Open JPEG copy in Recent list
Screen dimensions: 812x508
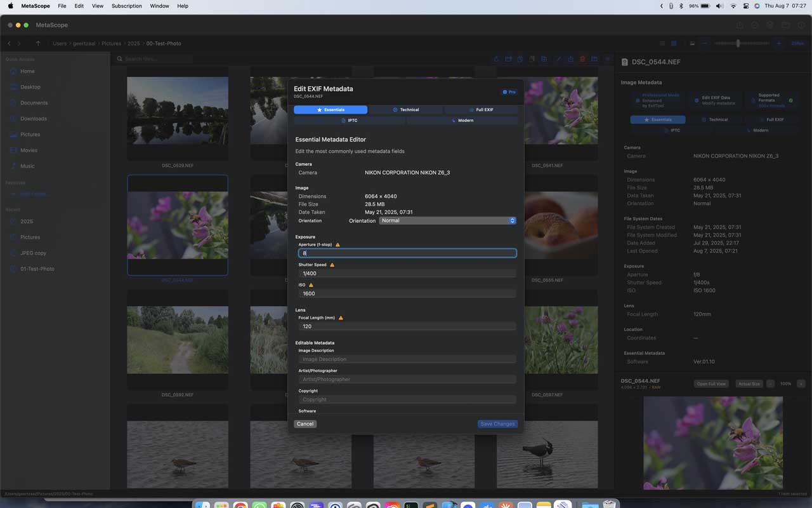tap(33, 253)
